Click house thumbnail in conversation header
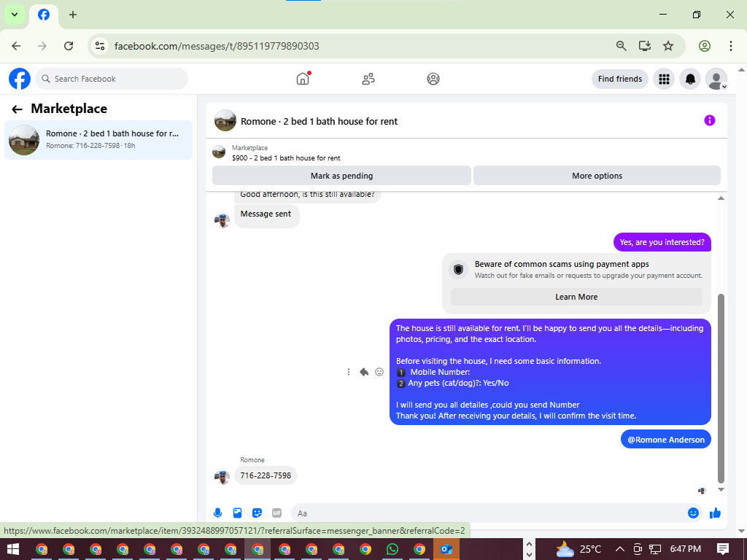This screenshot has width=747, height=560. tap(225, 120)
